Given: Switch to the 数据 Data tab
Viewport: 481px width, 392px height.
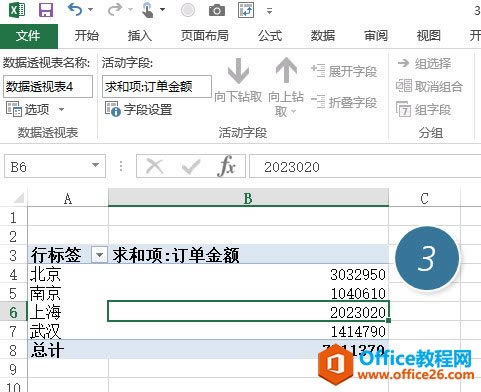Looking at the screenshot, I should click(323, 36).
